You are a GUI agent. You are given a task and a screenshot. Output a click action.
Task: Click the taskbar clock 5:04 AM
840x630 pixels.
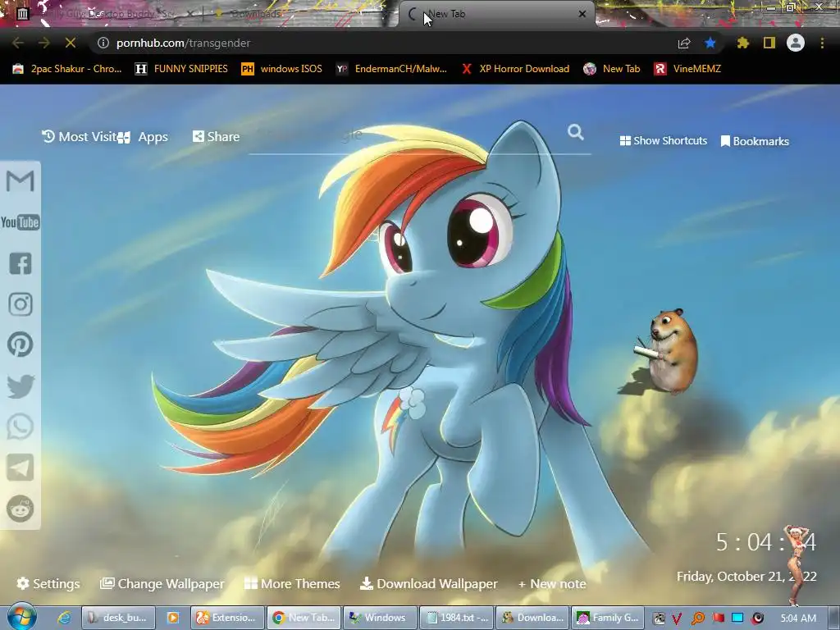point(798,619)
